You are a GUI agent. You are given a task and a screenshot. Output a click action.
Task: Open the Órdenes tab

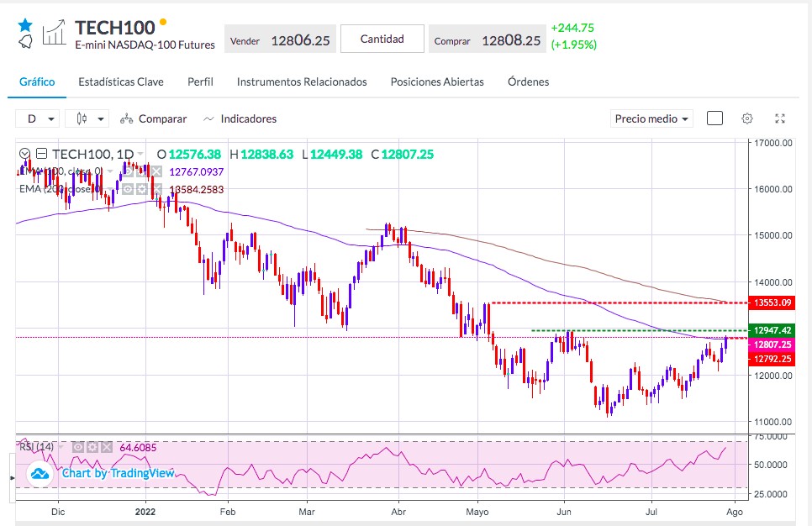[x=528, y=82]
